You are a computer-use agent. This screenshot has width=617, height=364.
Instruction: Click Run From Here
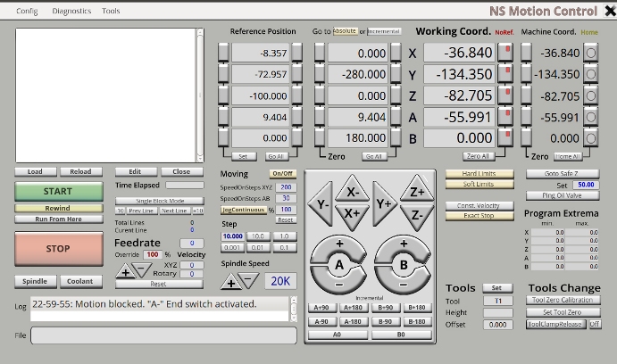click(x=59, y=219)
